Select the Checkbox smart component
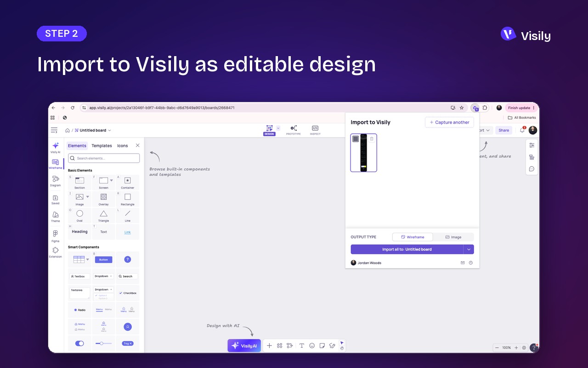The height and width of the screenshot is (368, 588). pyautogui.click(x=127, y=293)
